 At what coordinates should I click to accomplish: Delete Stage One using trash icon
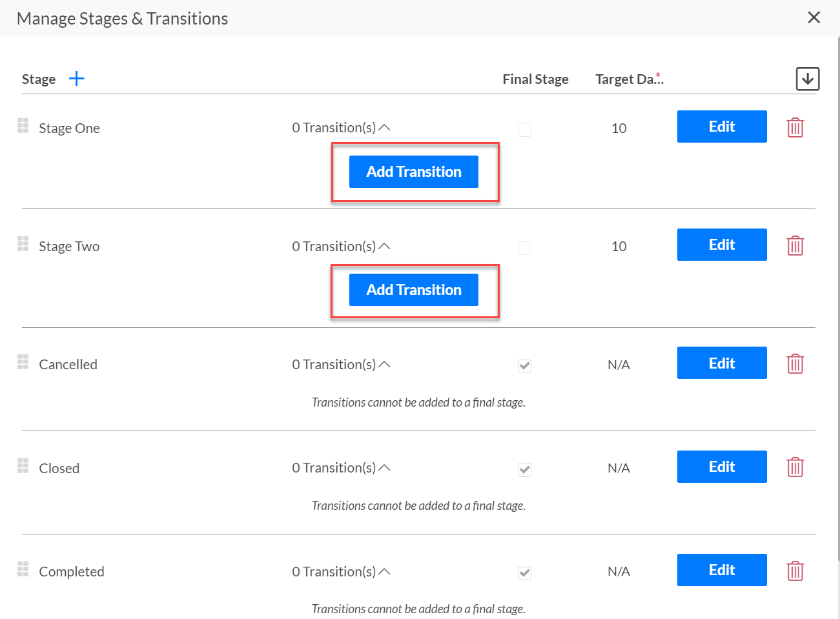click(795, 127)
